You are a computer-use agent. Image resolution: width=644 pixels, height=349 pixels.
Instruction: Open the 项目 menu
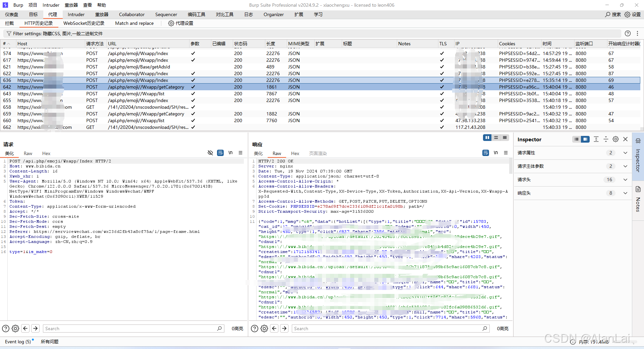pos(33,5)
